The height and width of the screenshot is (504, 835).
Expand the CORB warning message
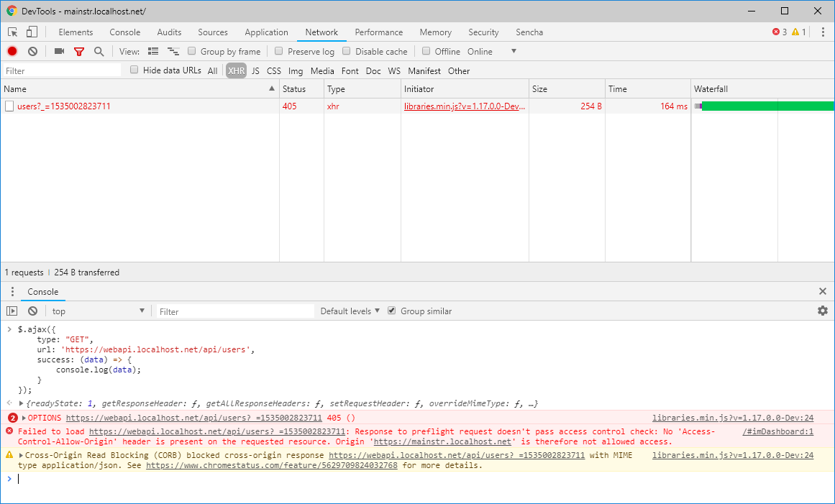pos(22,455)
